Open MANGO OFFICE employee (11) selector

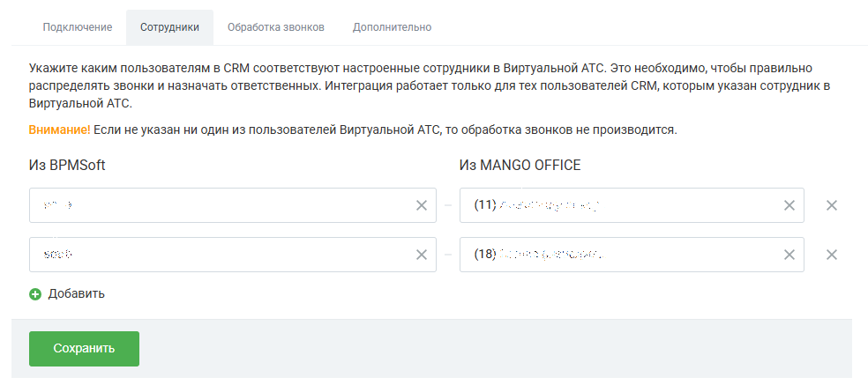pyautogui.click(x=632, y=205)
